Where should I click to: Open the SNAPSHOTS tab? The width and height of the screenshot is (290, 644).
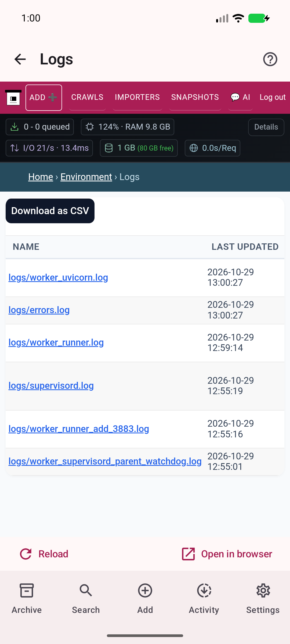[195, 97]
